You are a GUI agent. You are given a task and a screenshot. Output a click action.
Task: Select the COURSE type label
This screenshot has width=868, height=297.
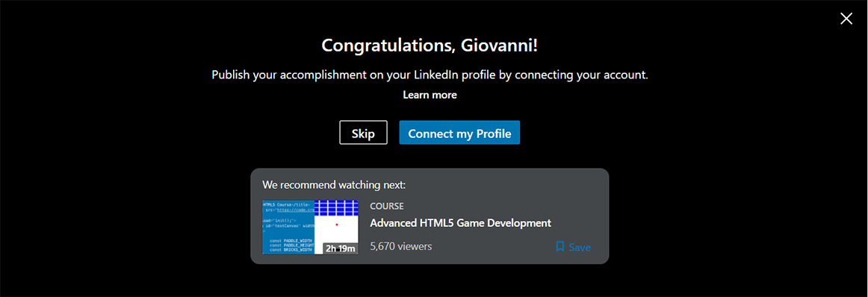click(387, 206)
